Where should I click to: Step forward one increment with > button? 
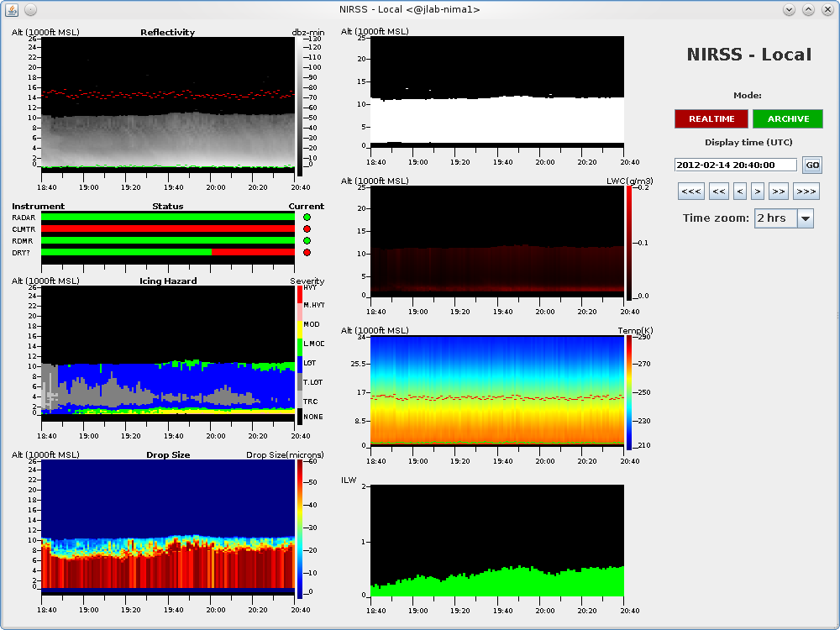coord(757,192)
